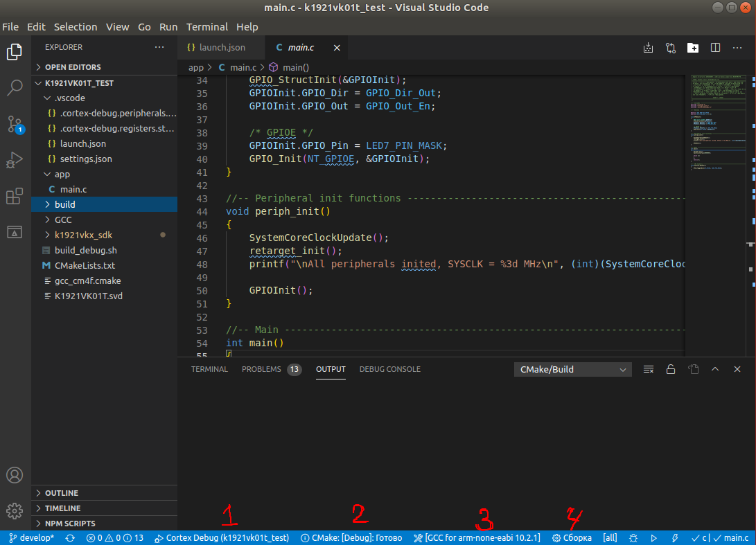
Task: Click the run CTest icon in status bar
Action: [x=675, y=538]
